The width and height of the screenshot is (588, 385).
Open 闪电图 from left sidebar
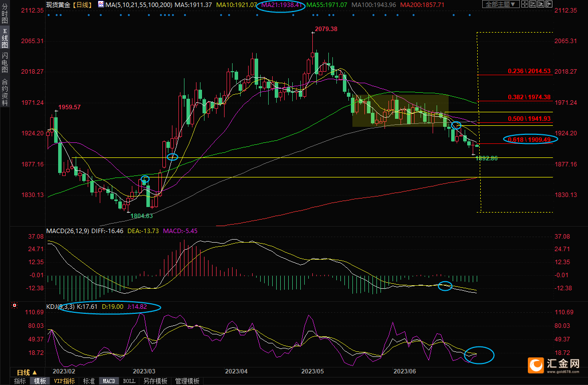(5, 63)
